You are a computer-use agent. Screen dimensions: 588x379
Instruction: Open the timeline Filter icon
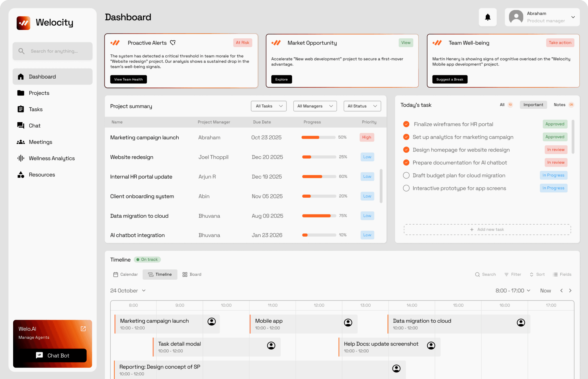[506, 274]
